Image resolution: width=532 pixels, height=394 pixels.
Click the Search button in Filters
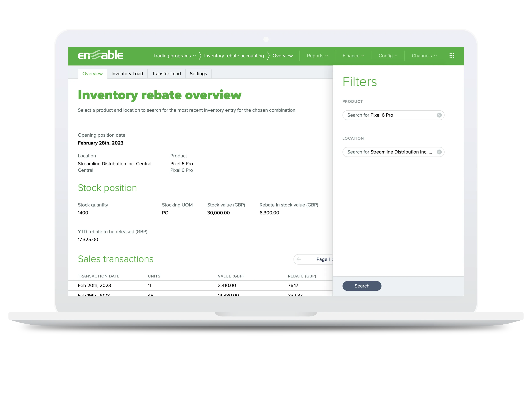coord(362,286)
